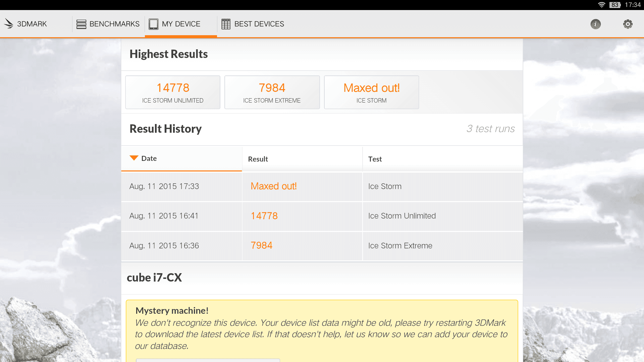Click the Highest Results heading
This screenshot has width=644, height=362.
pyautogui.click(x=169, y=54)
